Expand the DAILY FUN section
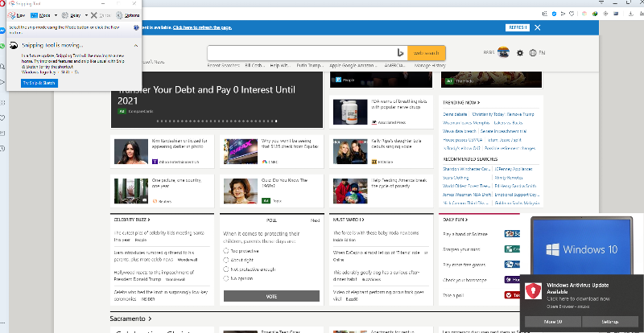This screenshot has width=644, height=333. tap(456, 220)
